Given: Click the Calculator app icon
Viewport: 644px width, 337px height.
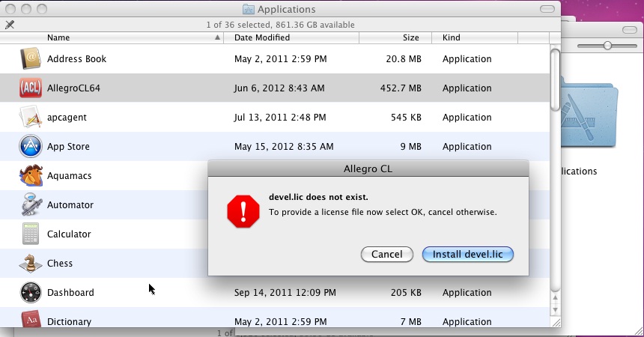Looking at the screenshot, I should (30, 234).
